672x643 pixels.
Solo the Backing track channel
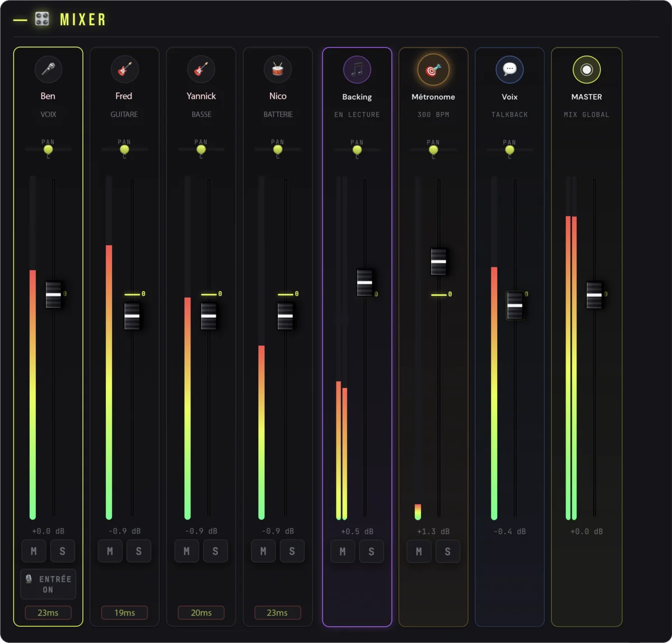point(371,552)
